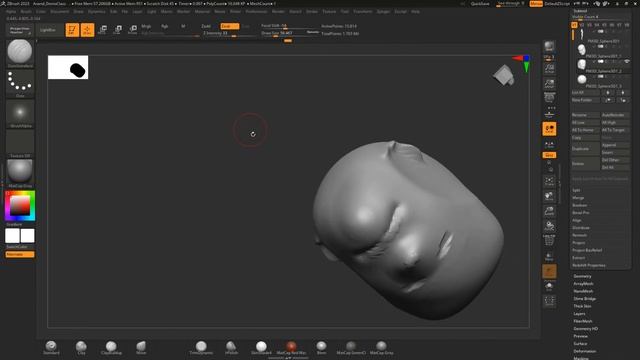Click the Move view navigation icon
The image size is (640, 360).
click(x=549, y=196)
